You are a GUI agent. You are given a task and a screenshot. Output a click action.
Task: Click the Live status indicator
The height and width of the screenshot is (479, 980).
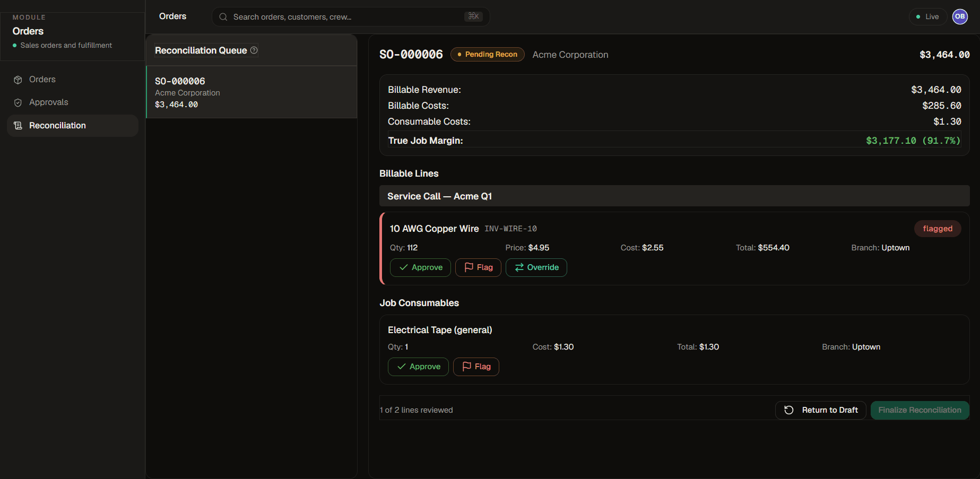[927, 17]
